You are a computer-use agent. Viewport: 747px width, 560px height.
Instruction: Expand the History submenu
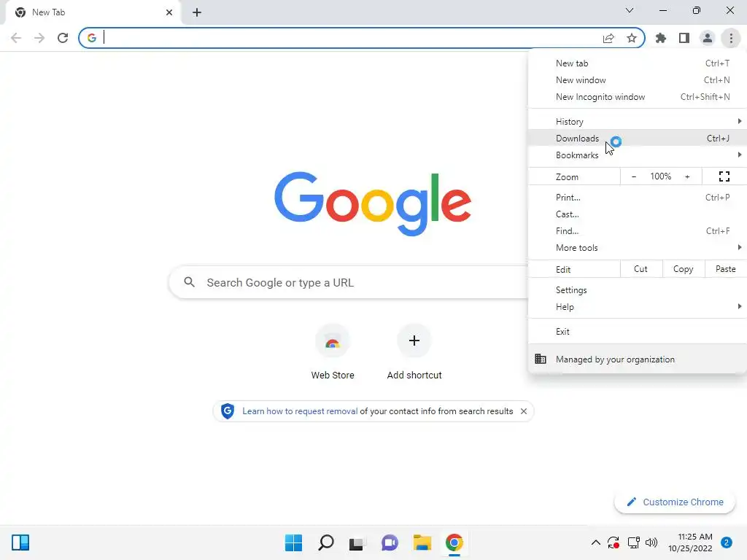pyautogui.click(x=638, y=122)
